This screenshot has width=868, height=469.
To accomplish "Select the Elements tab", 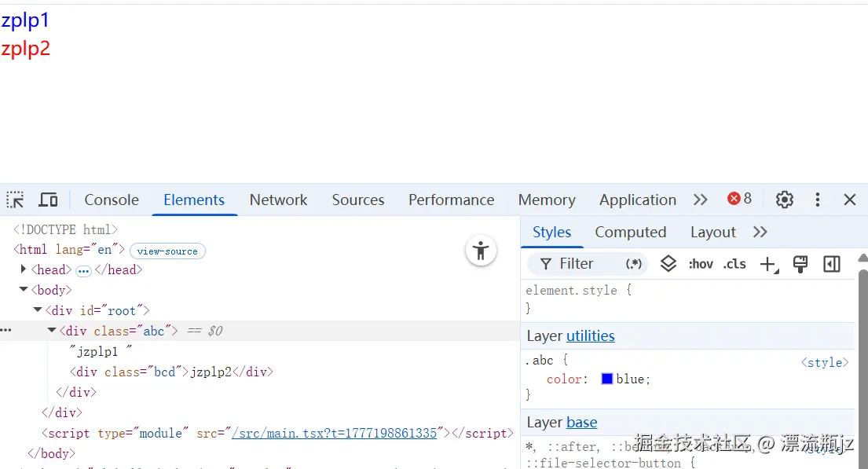I will point(194,200).
